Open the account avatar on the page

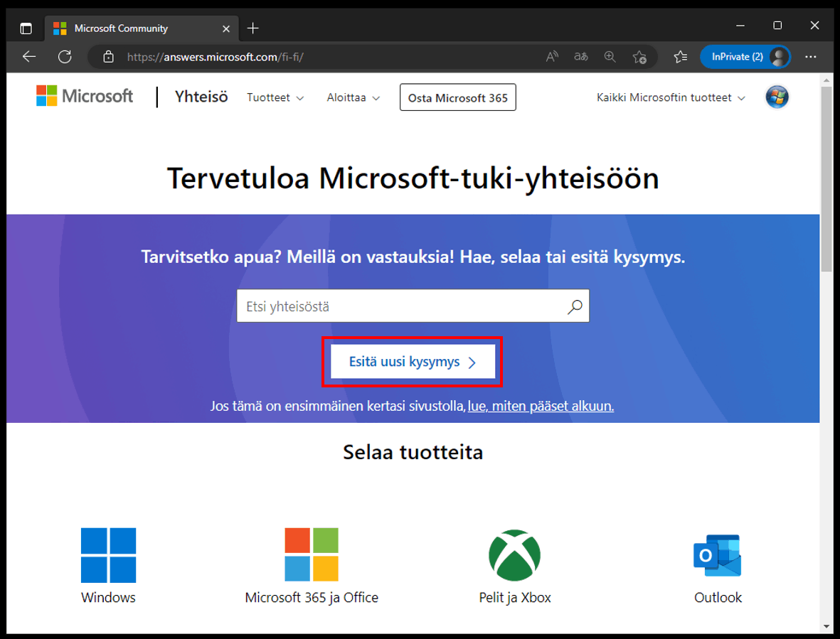[777, 97]
